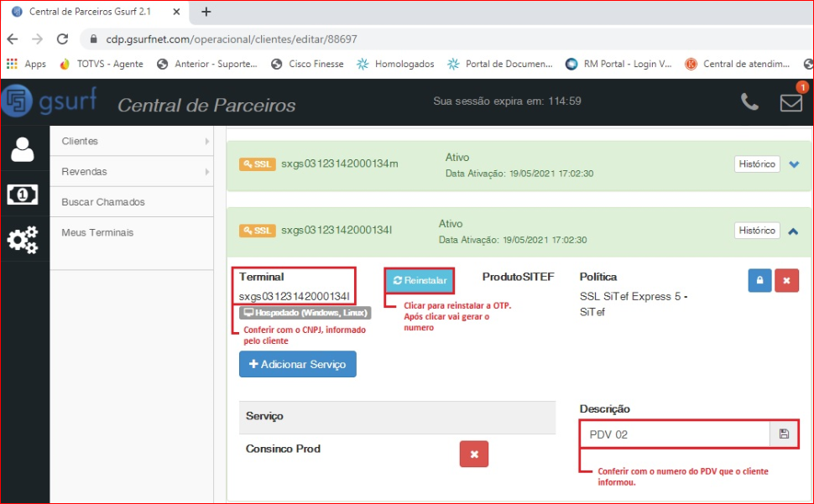The image size is (814, 504).
Task: Click Histórico for terminal sxgs03123142000134l
Action: point(757,231)
